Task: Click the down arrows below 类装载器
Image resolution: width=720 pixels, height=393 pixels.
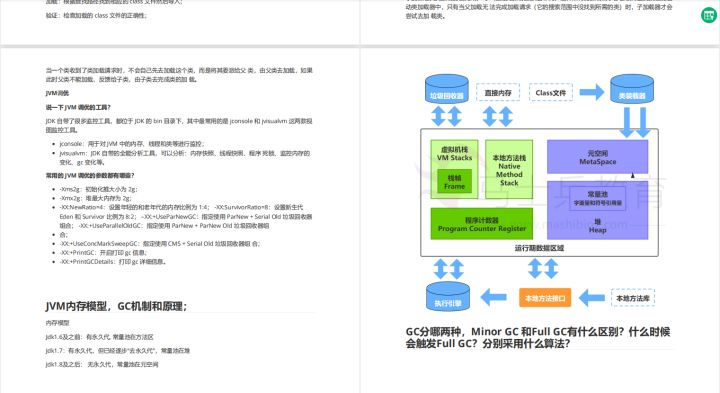Action: (x=635, y=122)
